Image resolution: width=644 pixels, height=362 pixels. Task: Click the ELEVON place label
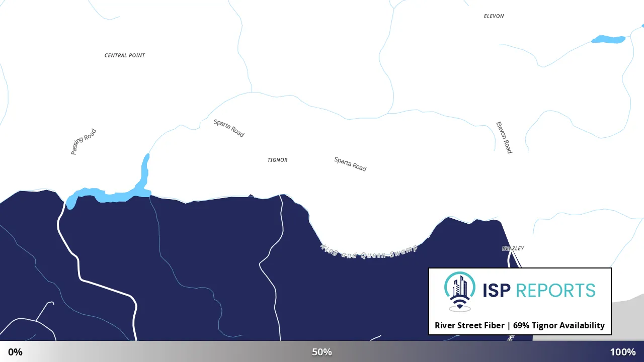(x=494, y=16)
